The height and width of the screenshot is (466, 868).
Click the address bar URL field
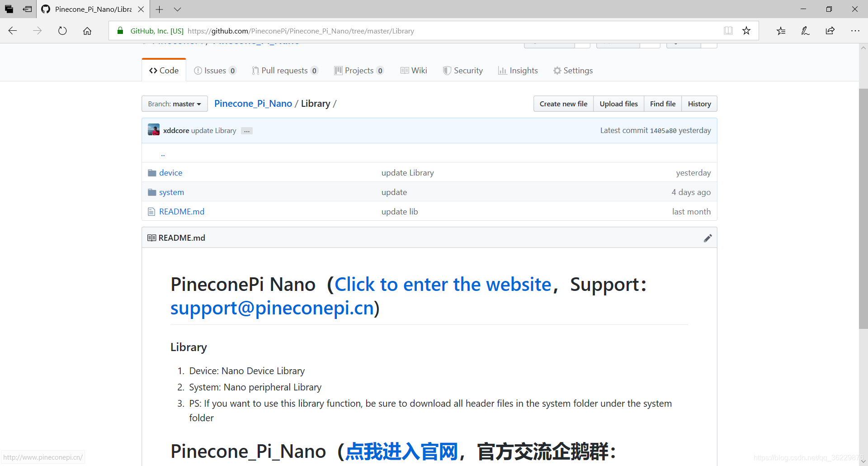tap(433, 31)
